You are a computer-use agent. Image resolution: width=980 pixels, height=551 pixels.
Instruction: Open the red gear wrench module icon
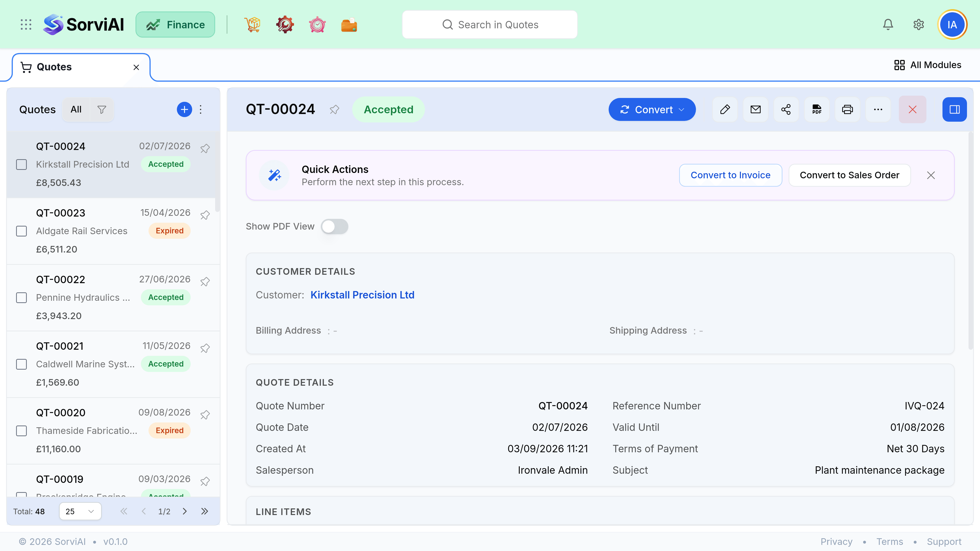point(285,25)
